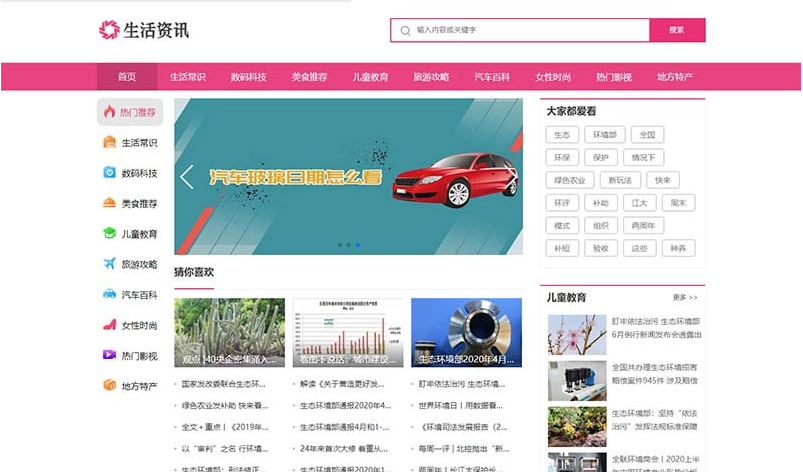
Task: Open 数码科技 in the top navigation
Action: point(248,77)
